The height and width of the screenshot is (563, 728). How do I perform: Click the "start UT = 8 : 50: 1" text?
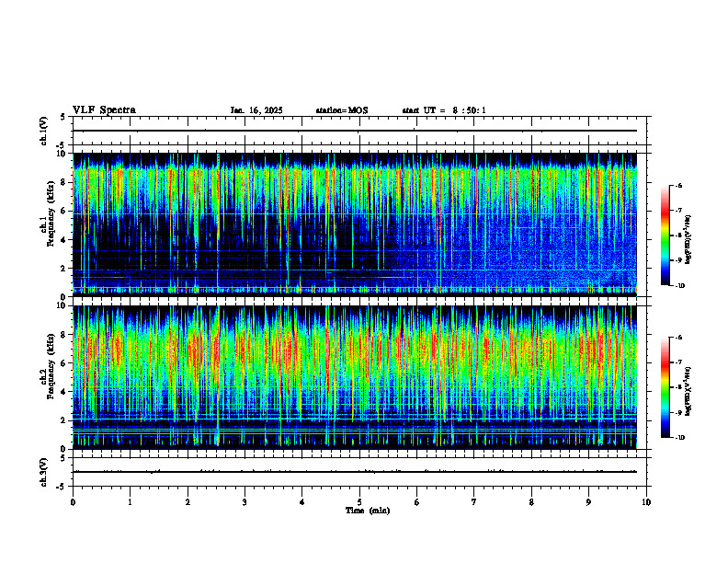click(444, 110)
